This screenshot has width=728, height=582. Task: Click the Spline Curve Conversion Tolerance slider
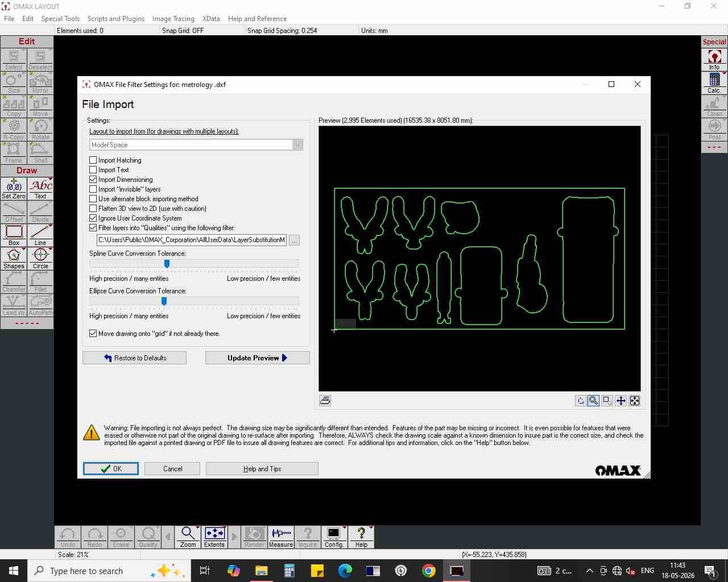(x=194, y=264)
